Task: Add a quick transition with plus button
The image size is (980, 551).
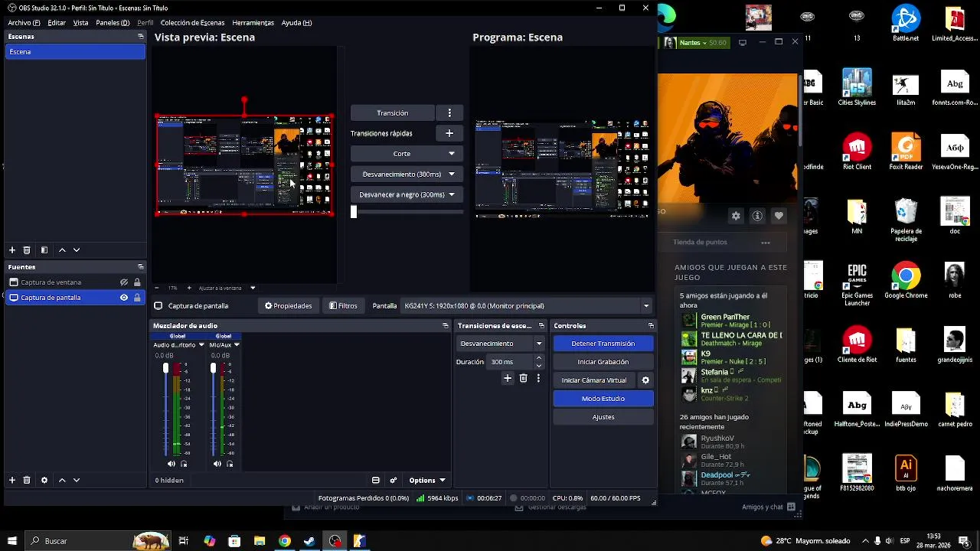Action: point(449,133)
